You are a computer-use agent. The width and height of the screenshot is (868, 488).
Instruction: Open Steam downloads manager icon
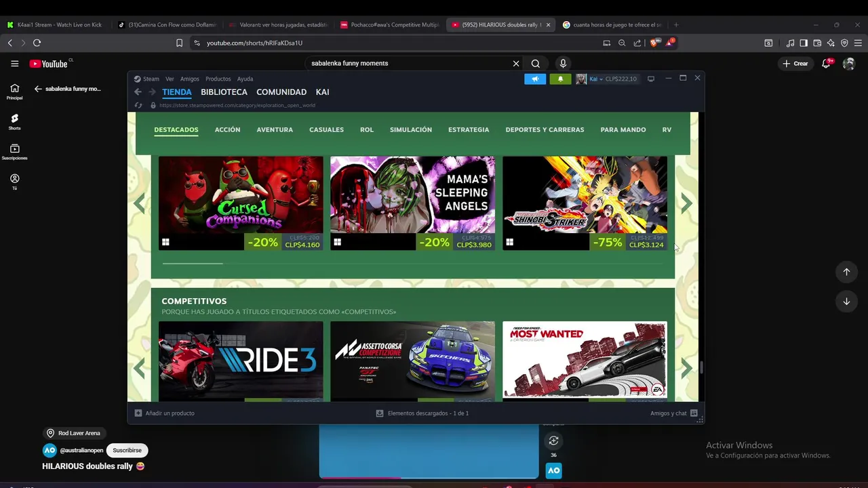coord(380,413)
